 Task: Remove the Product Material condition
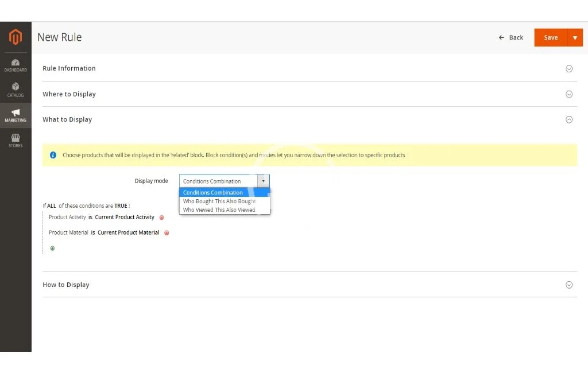(167, 233)
